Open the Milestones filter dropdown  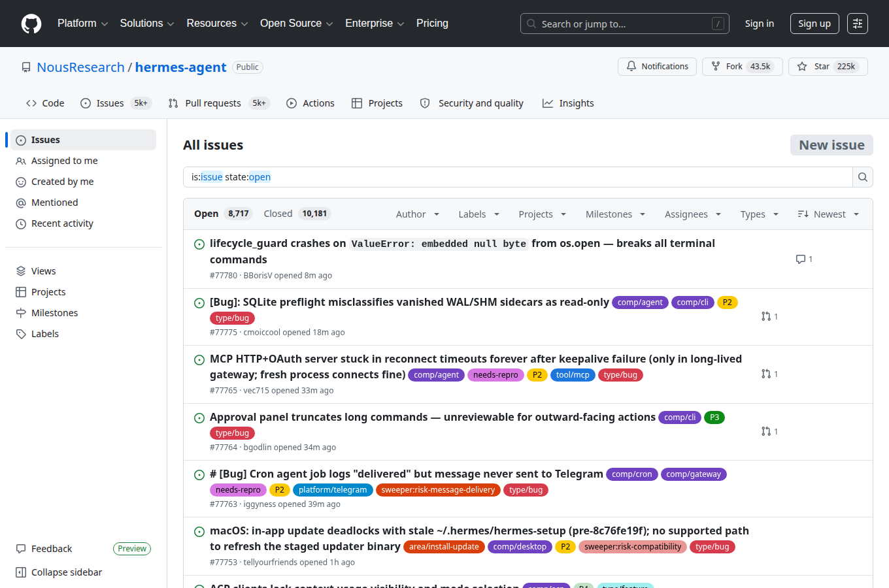coord(616,214)
